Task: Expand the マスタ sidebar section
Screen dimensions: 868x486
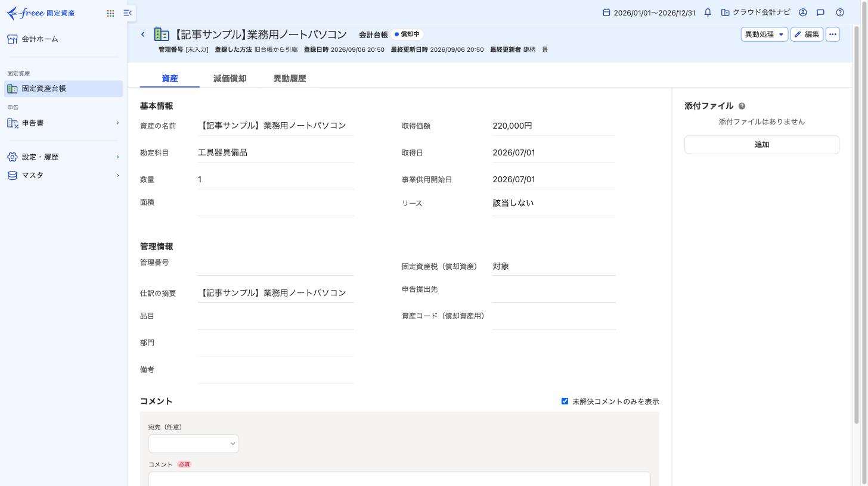Action: [63, 176]
